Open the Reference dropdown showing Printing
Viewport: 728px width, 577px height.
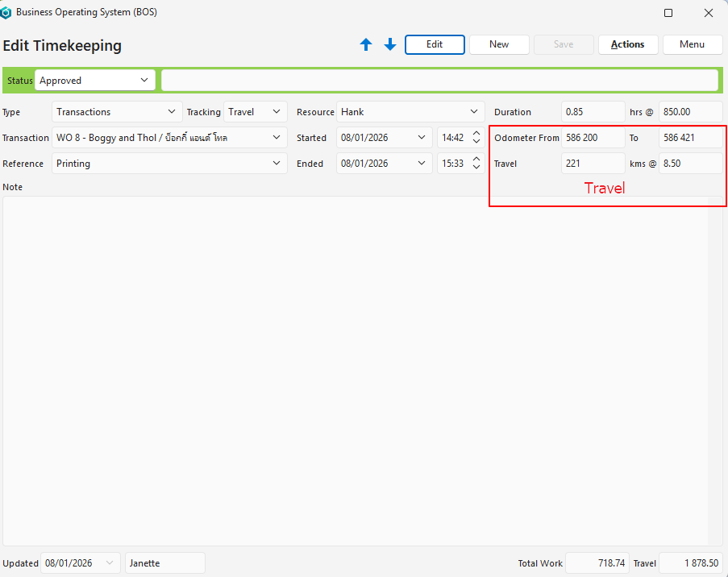tap(277, 164)
